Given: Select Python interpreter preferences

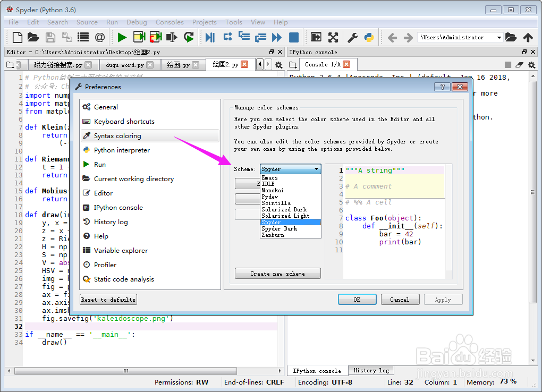Looking at the screenshot, I should (150, 150).
